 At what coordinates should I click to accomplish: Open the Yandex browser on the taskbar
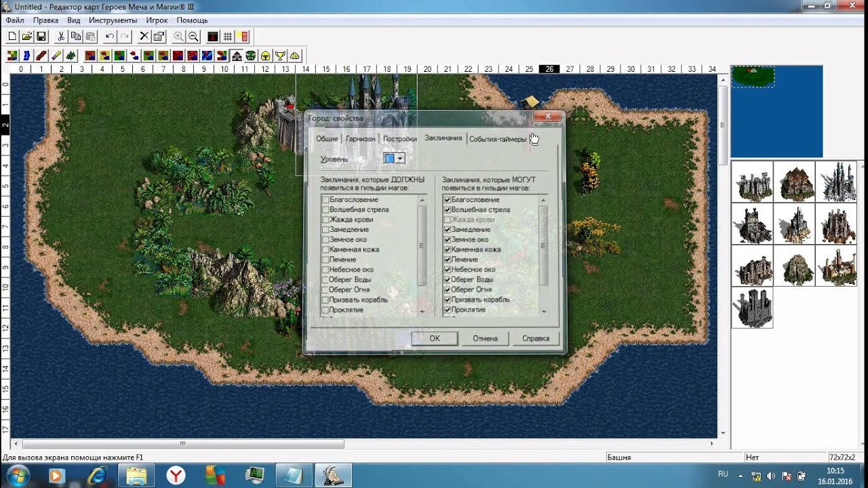(176, 475)
